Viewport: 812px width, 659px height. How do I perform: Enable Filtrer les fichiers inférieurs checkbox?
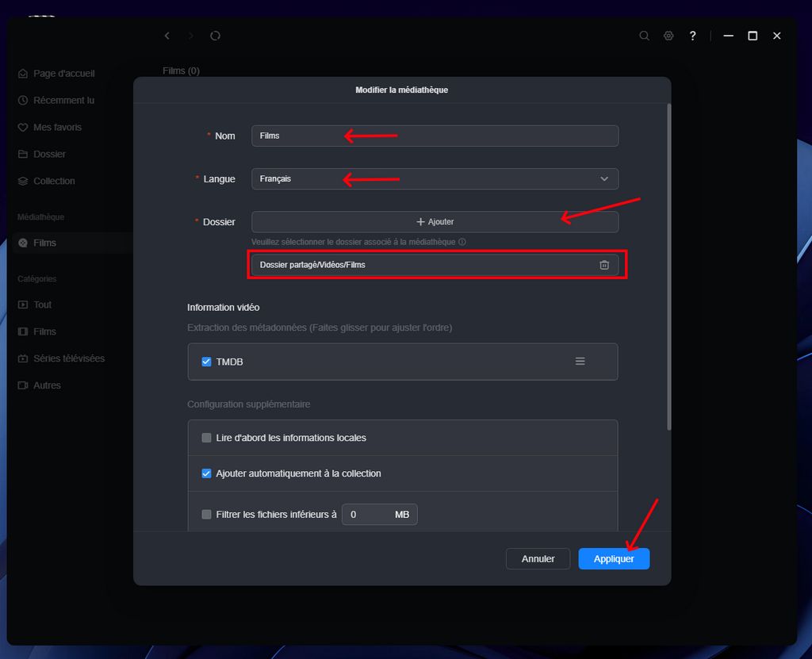point(207,515)
